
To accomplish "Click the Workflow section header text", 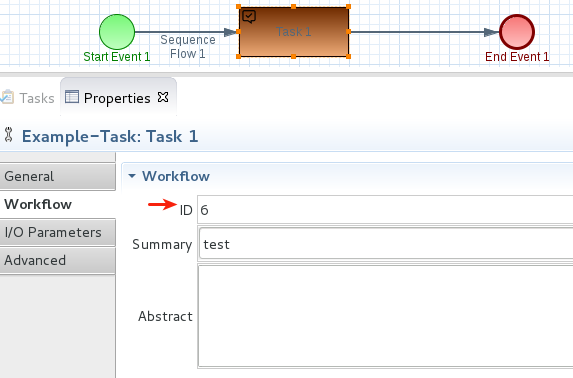I will pyautogui.click(x=176, y=176).
